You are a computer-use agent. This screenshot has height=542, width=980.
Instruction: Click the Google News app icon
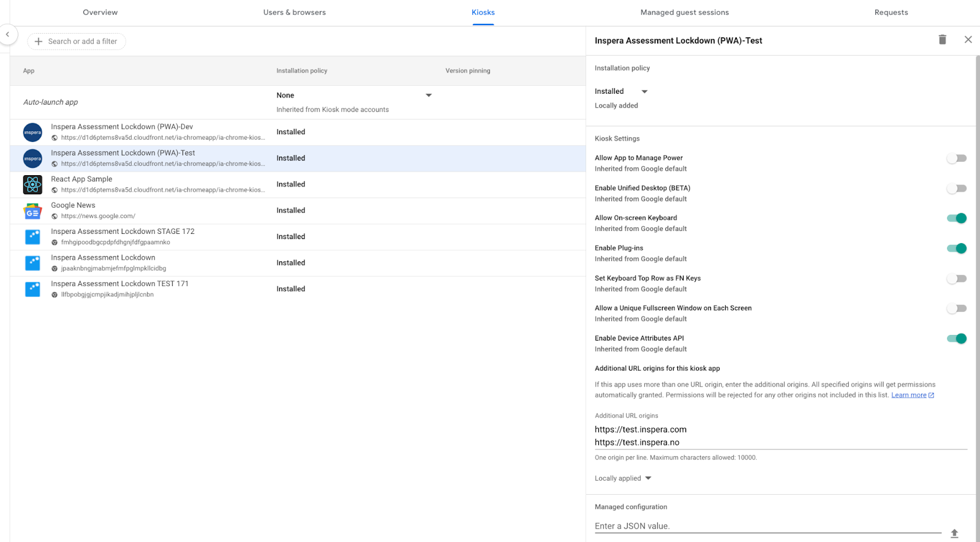click(32, 211)
